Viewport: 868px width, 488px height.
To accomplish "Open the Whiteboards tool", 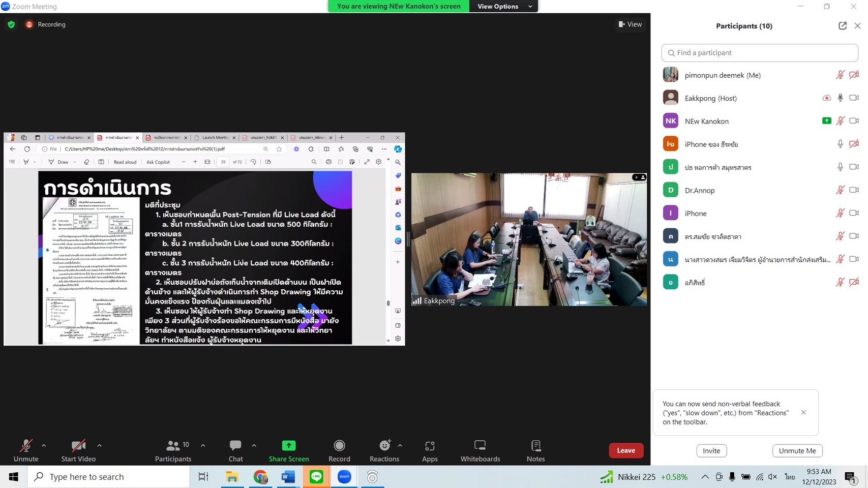I will 480,450.
